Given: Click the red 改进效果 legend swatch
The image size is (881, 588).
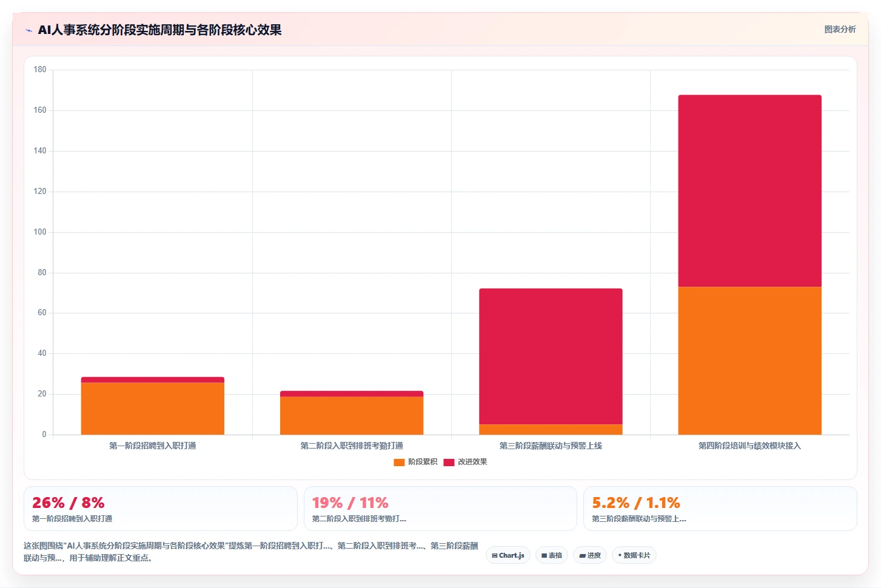Looking at the screenshot, I should pyautogui.click(x=449, y=462).
